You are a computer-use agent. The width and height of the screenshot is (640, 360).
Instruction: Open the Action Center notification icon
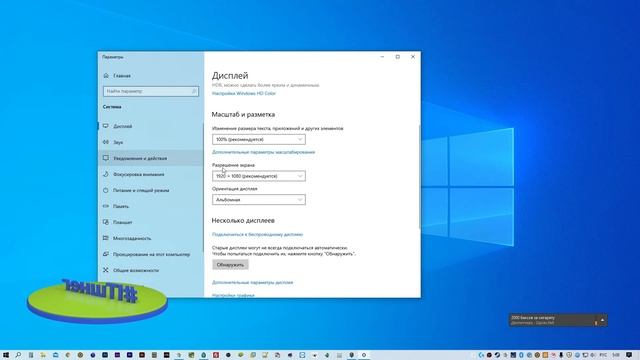click(629, 355)
